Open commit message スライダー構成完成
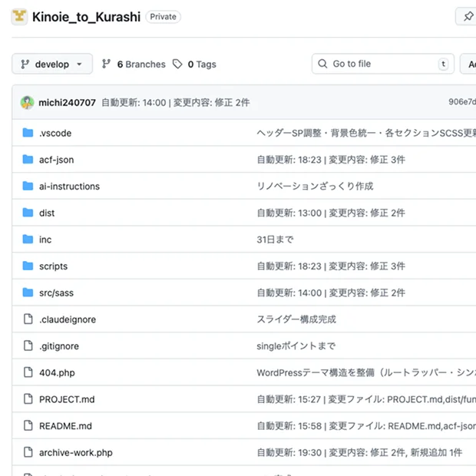476x476 pixels. [x=296, y=319]
